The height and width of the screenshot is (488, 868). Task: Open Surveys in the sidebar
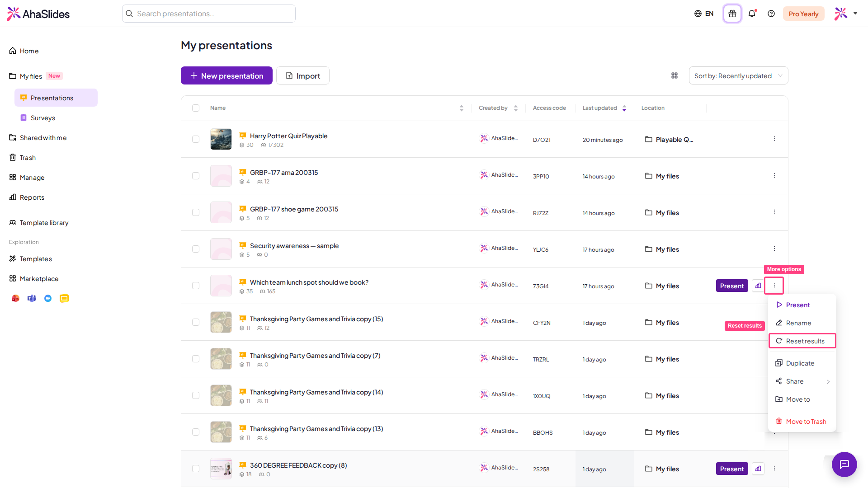56,118
